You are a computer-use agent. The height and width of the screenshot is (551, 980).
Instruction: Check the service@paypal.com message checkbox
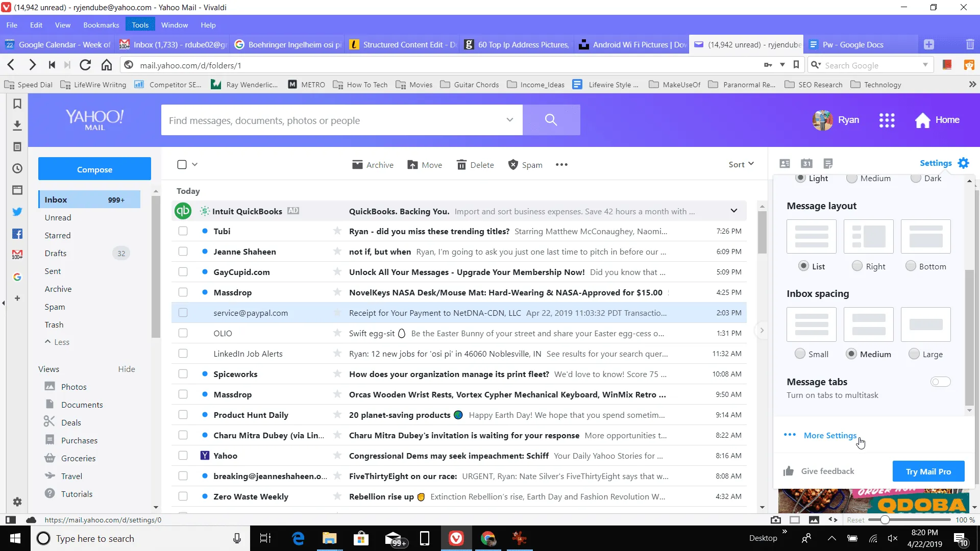pos(183,313)
